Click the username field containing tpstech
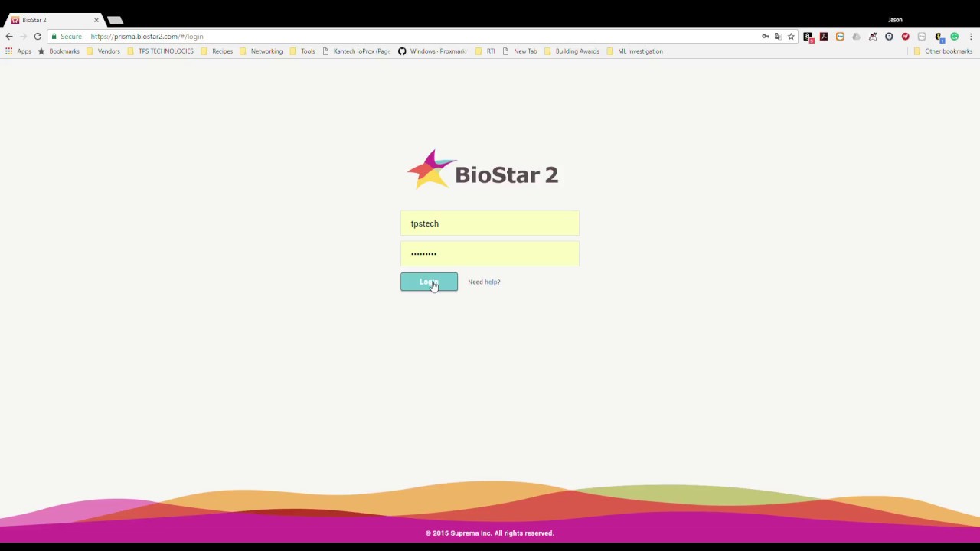This screenshot has width=980, height=551. (x=490, y=223)
